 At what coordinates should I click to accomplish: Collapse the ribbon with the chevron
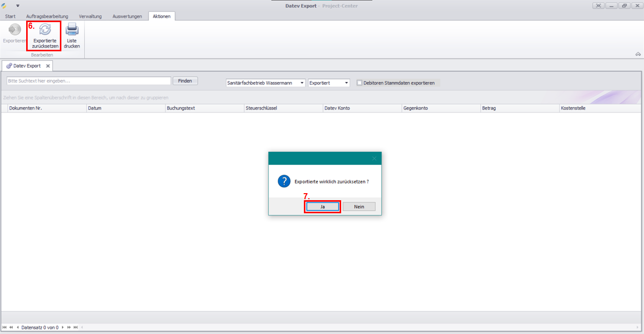pos(638,54)
